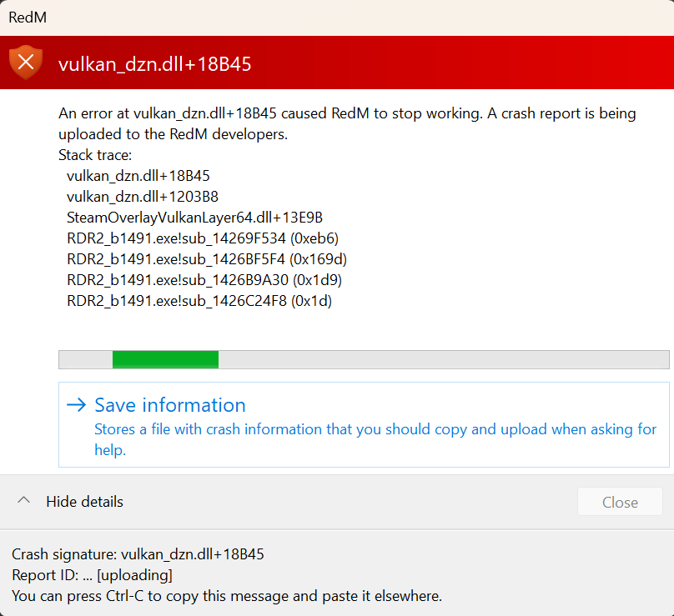This screenshot has height=616, width=674.
Task: Select the RDR2_b1491.exe!sub_14269F534 line
Action: 203,238
